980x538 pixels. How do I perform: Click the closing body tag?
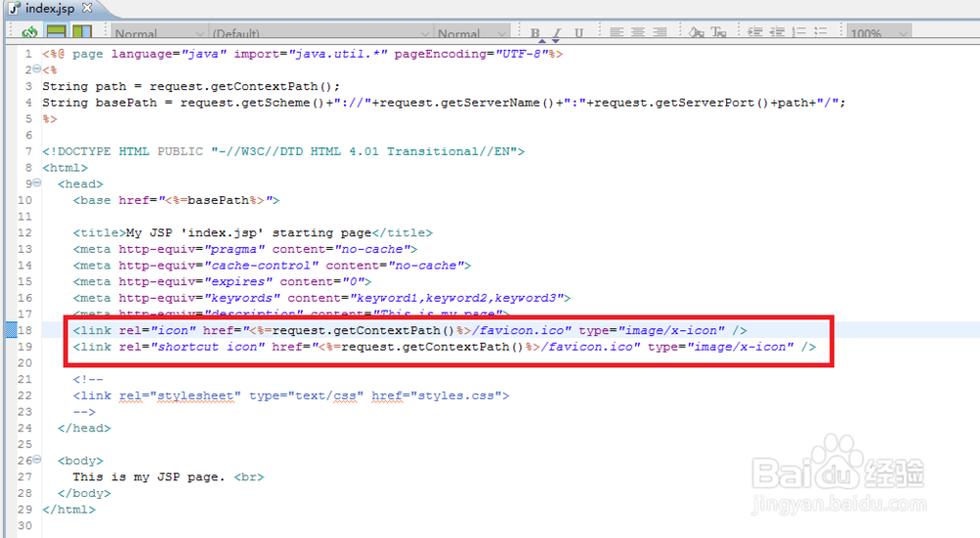point(83,493)
